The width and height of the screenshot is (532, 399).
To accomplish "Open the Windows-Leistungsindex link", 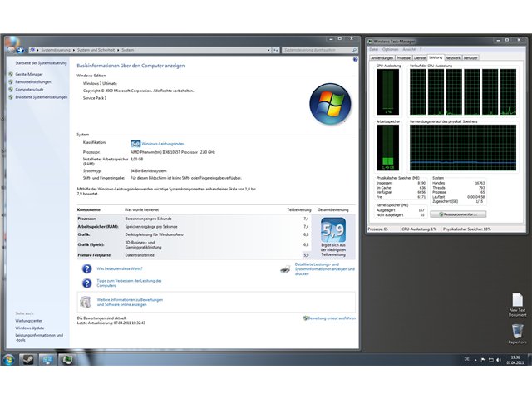I will click(163, 144).
